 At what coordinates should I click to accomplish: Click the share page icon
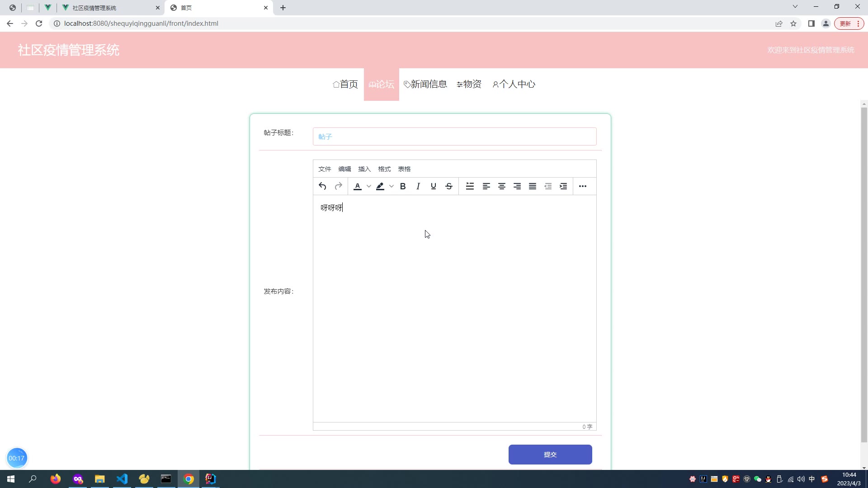[x=779, y=23]
